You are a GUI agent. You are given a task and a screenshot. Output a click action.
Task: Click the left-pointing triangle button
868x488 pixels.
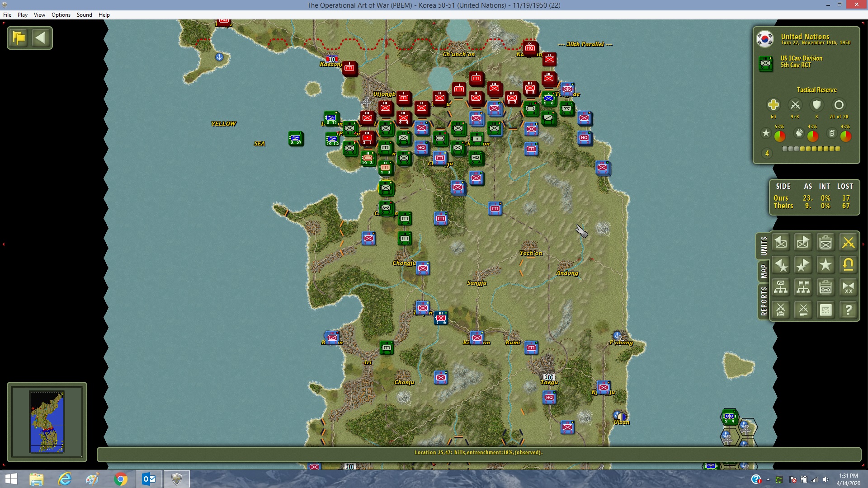tap(41, 38)
